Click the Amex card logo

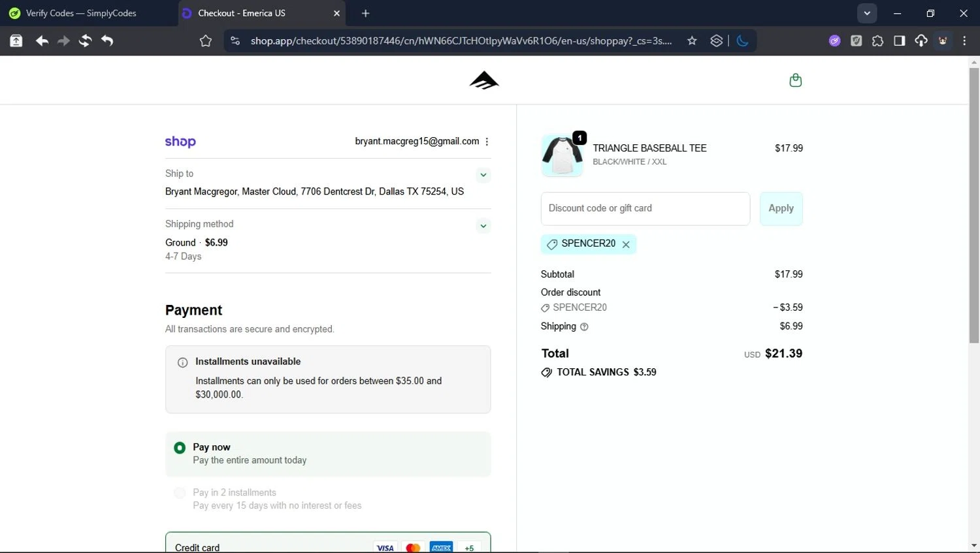[441, 547]
